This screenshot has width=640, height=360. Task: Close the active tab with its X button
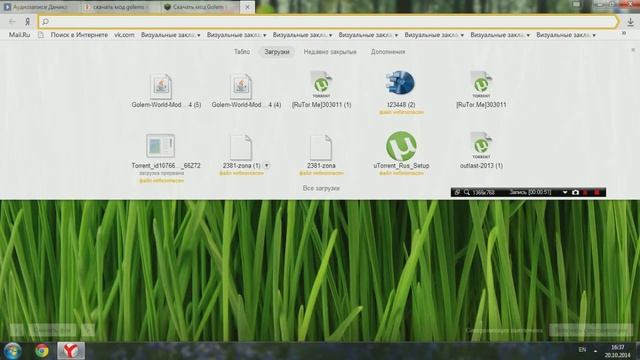click(x=247, y=7)
